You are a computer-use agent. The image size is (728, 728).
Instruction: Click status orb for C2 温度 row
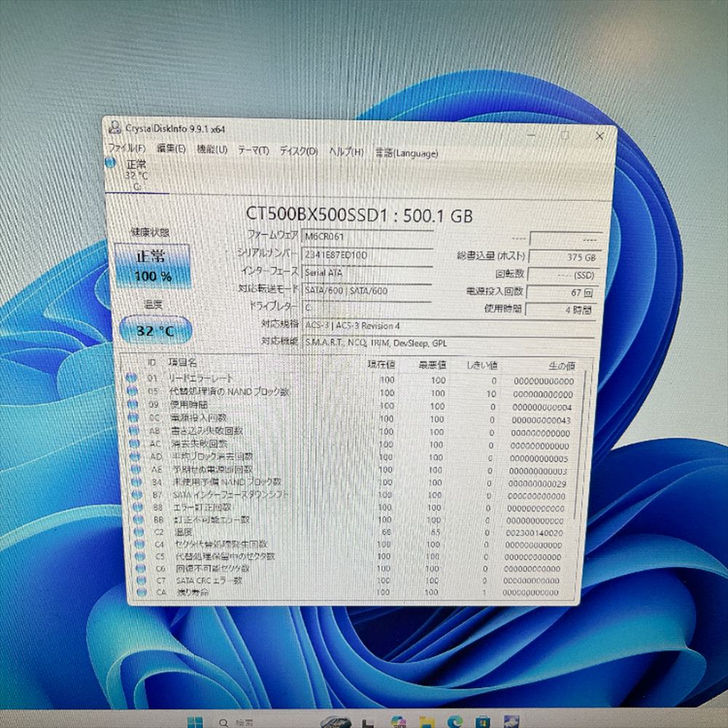[x=139, y=531]
